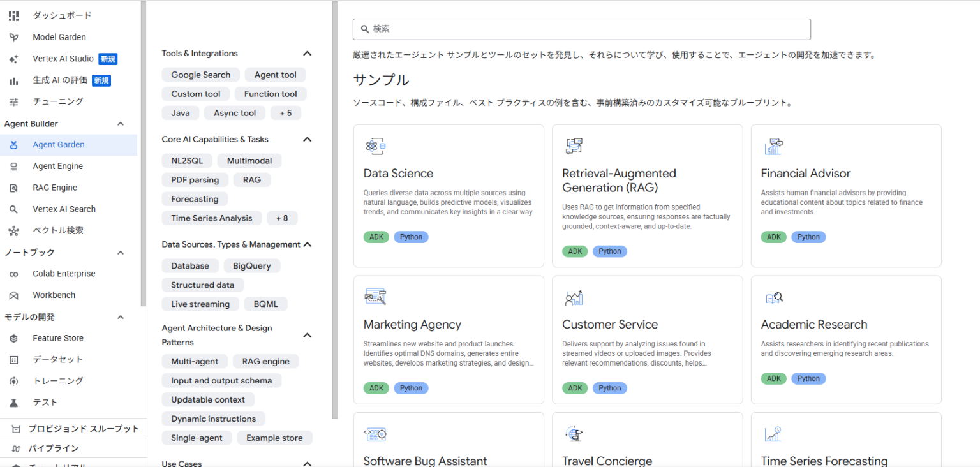Collapse the Tools & Integrations filter section

pyautogui.click(x=307, y=54)
